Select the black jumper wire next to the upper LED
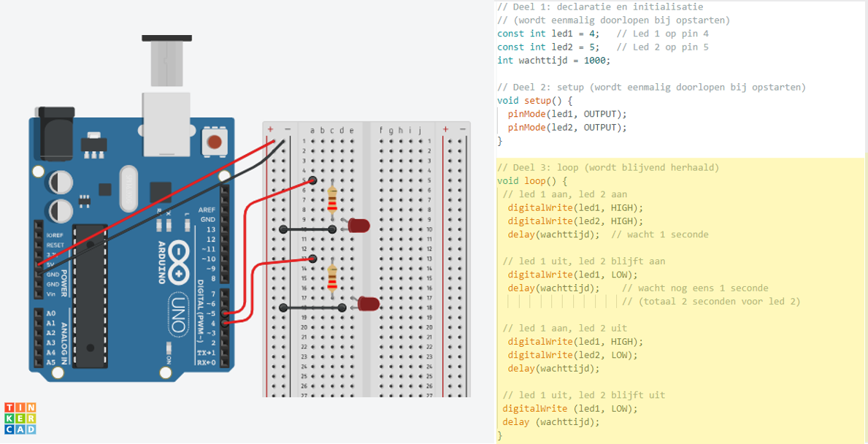The width and height of the screenshot is (868, 444). pos(307,229)
